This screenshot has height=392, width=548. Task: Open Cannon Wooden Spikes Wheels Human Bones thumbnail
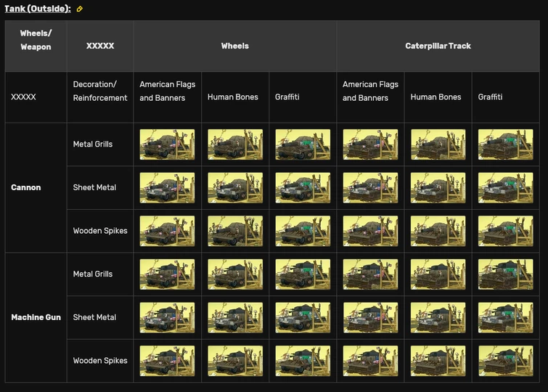(x=235, y=231)
